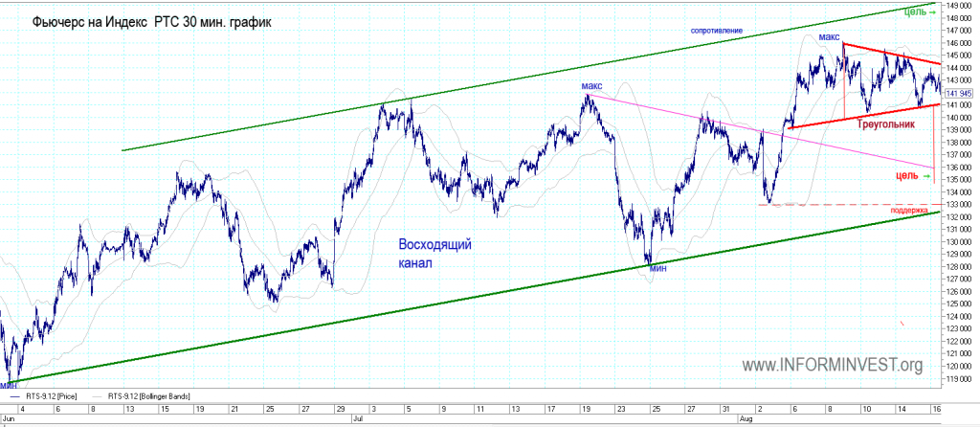The width and height of the screenshot is (980, 427).
Task: Click the current price tag '141 945'
Action: (x=959, y=93)
